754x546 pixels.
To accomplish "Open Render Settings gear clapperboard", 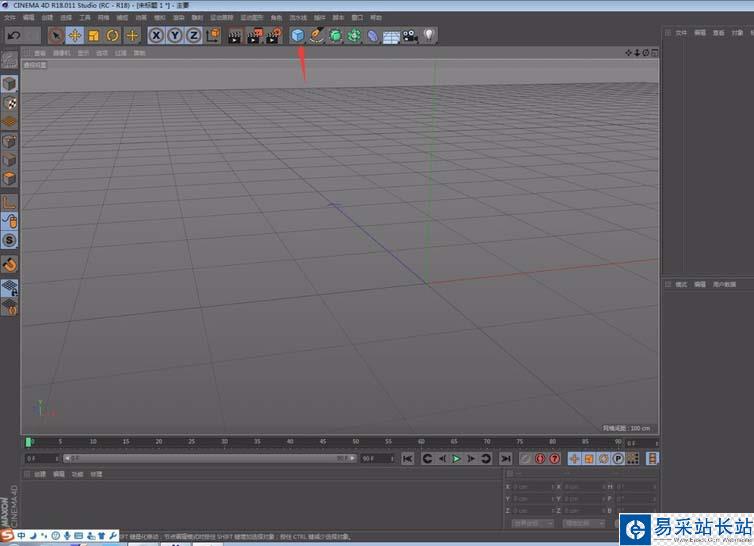I will point(273,36).
